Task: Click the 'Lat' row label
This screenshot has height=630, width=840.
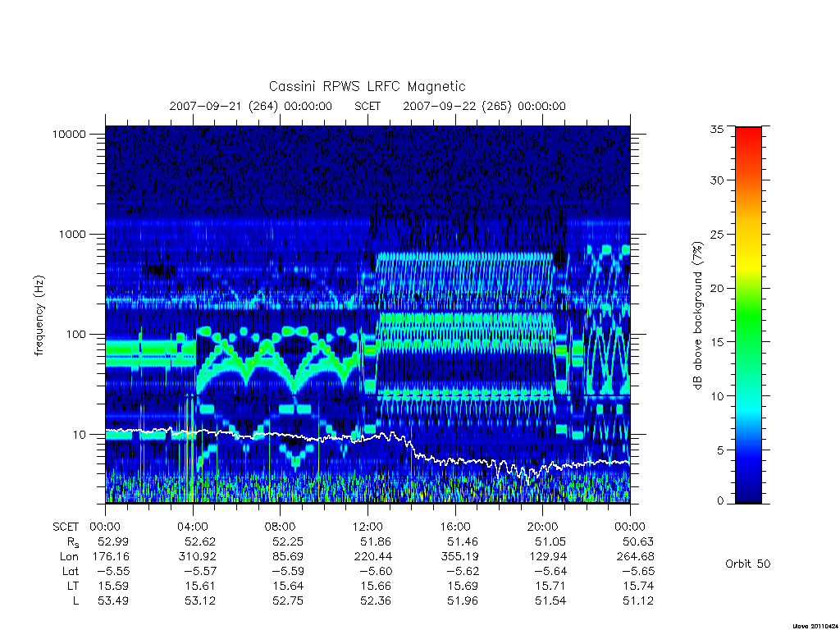Action: [x=71, y=571]
